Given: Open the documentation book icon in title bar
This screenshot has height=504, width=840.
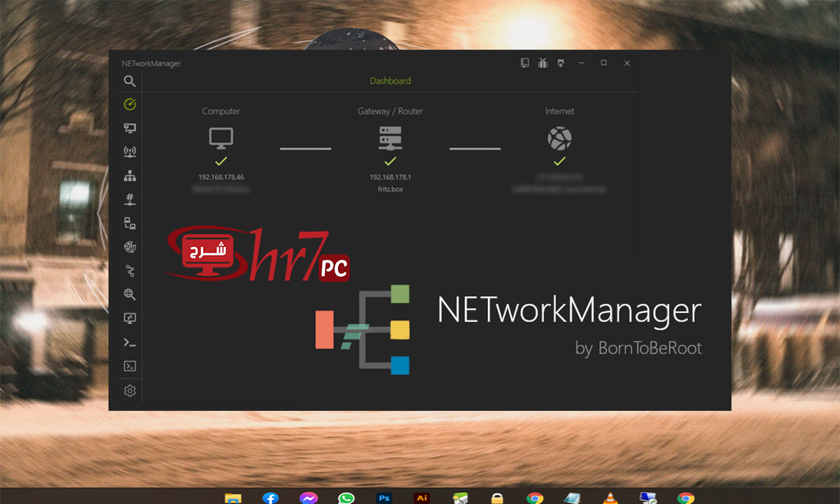Looking at the screenshot, I should (x=525, y=63).
